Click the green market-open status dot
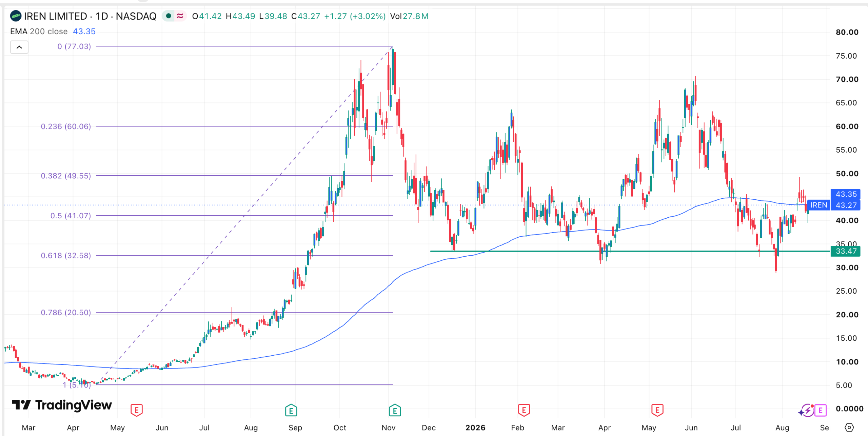This screenshot has height=436, width=868. click(169, 16)
